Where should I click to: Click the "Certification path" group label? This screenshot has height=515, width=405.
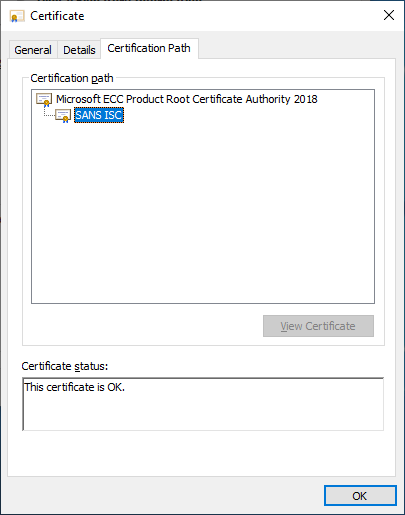[72, 78]
